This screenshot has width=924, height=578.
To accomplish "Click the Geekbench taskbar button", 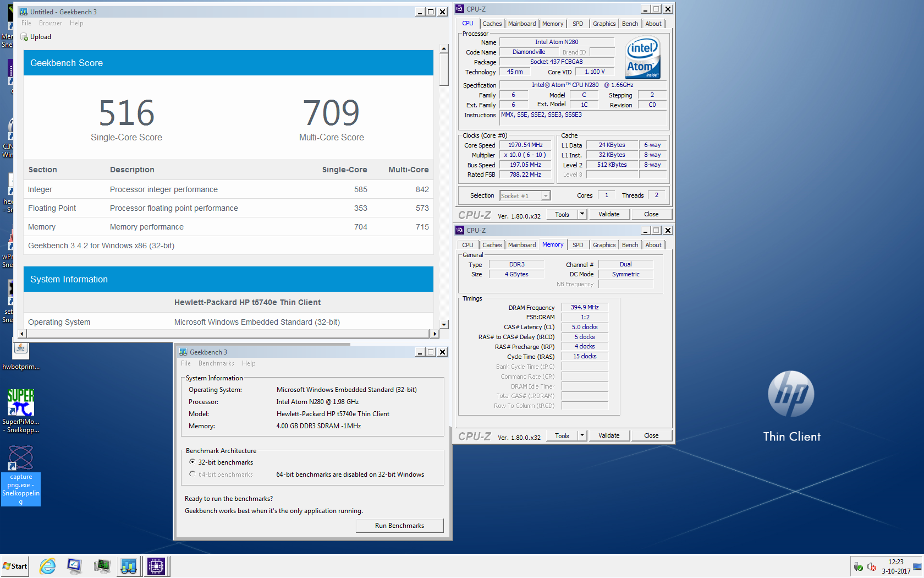I will pyautogui.click(x=129, y=566).
